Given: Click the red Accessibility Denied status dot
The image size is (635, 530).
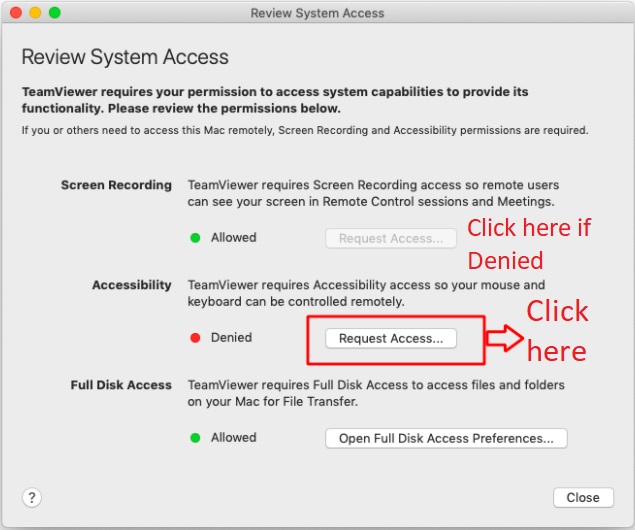Looking at the screenshot, I should tap(195, 338).
